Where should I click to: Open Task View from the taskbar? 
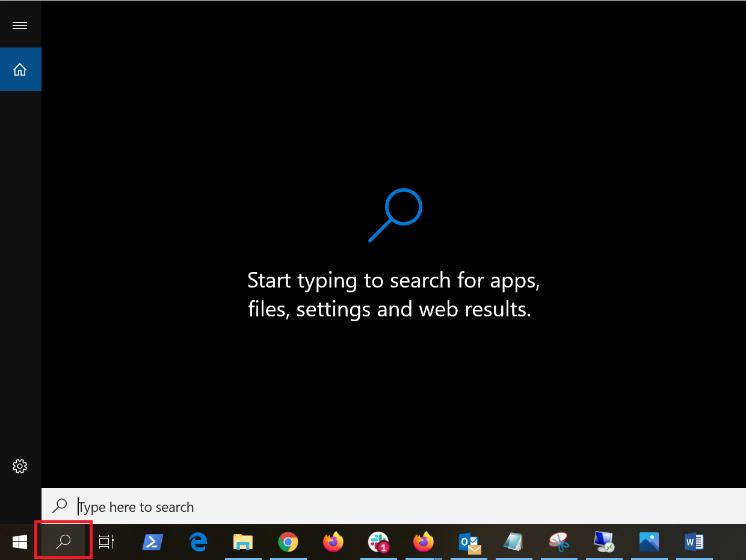coord(106,542)
